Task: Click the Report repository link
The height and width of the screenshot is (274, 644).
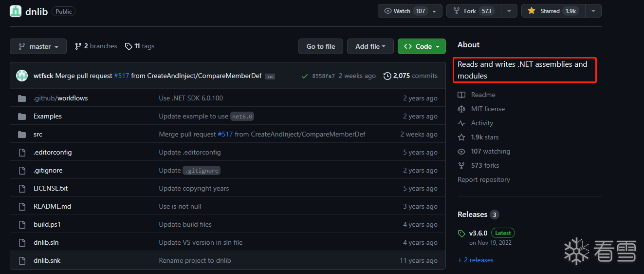Action: [484, 179]
